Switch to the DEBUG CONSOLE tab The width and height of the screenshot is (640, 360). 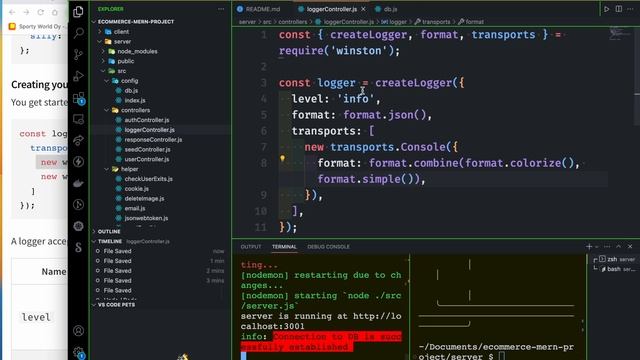(x=328, y=247)
